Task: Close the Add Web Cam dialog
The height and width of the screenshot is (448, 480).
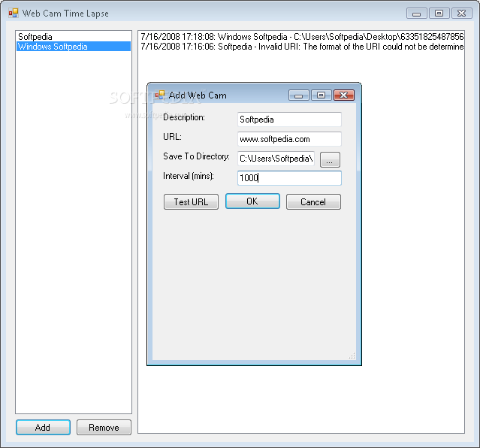Action: click(344, 95)
